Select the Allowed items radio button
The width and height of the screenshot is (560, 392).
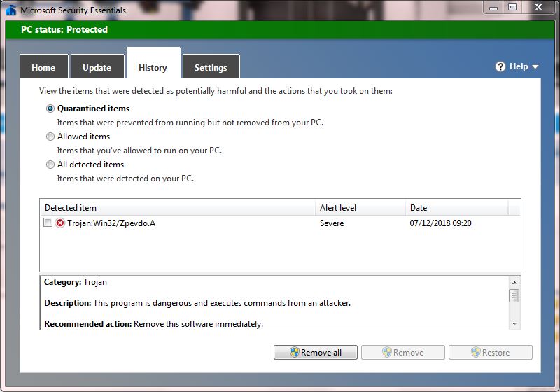(x=50, y=136)
